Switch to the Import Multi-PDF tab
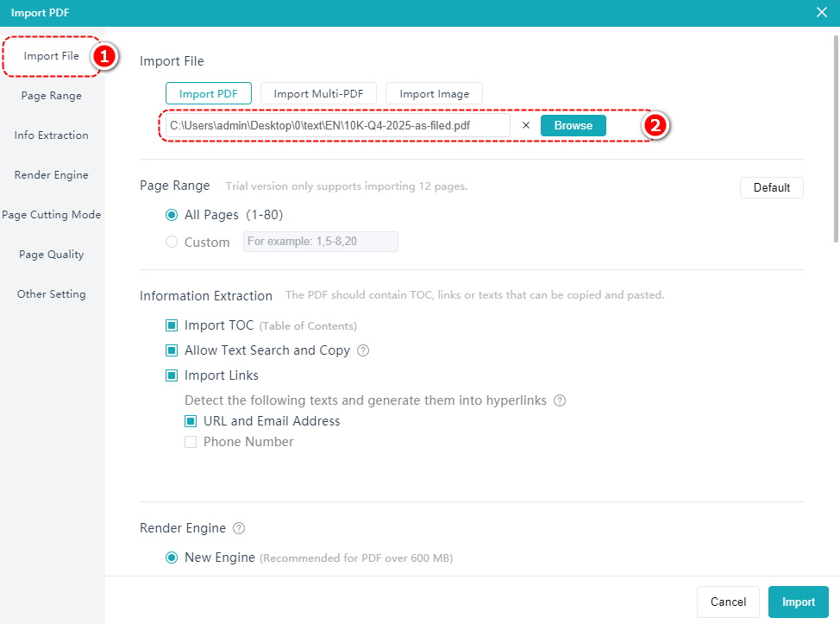 point(318,93)
